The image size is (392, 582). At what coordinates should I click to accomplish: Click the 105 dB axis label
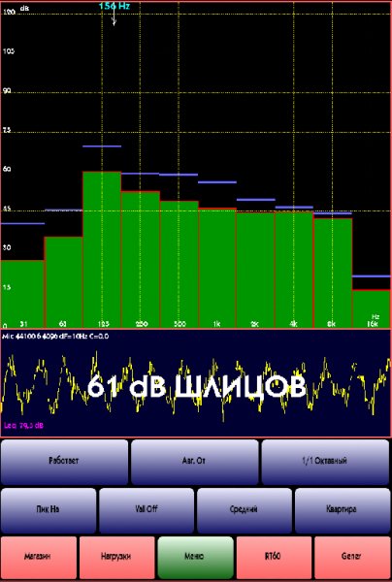point(9,51)
